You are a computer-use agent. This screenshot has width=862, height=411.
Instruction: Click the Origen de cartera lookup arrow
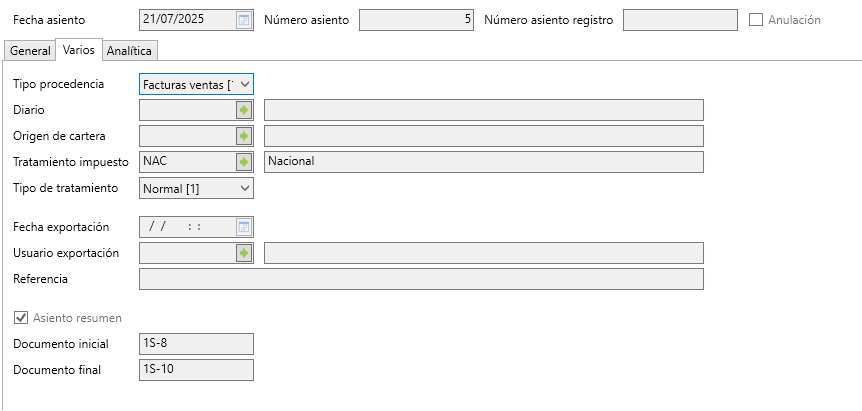point(243,136)
